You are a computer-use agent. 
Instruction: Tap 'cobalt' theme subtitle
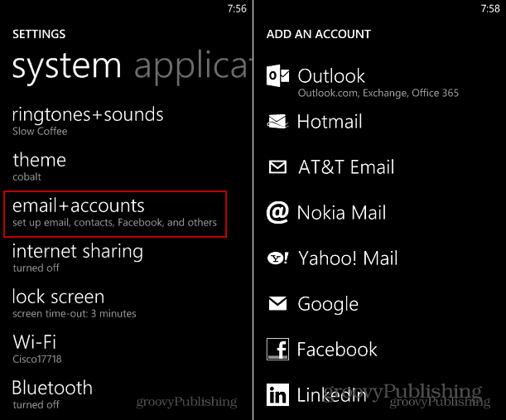pos(27,177)
